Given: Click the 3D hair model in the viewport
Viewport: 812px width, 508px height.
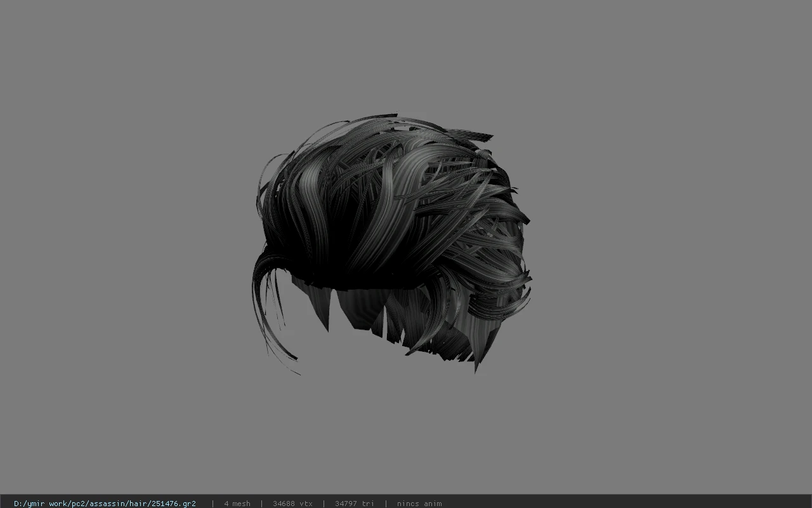Looking at the screenshot, I should tap(391, 244).
